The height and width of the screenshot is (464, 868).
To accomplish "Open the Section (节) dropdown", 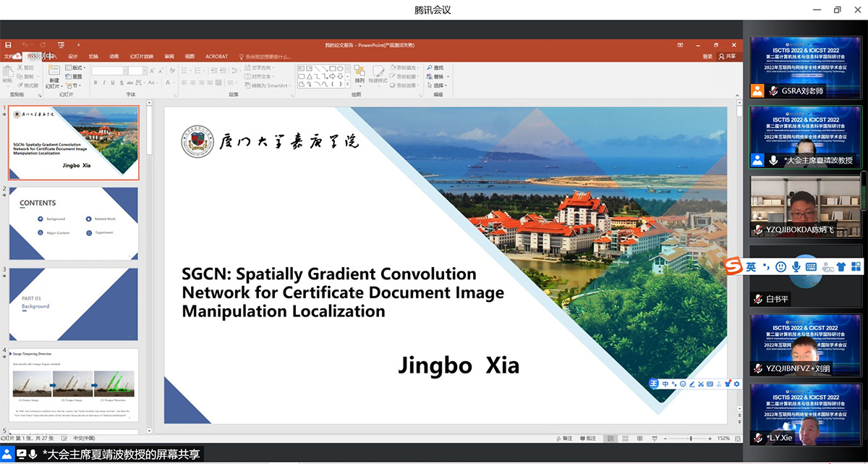I will (72, 85).
